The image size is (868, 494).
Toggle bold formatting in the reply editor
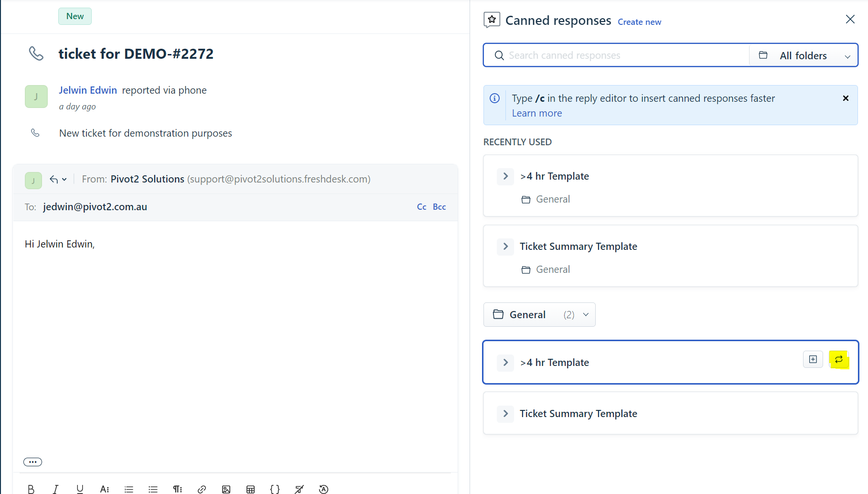pyautogui.click(x=31, y=489)
